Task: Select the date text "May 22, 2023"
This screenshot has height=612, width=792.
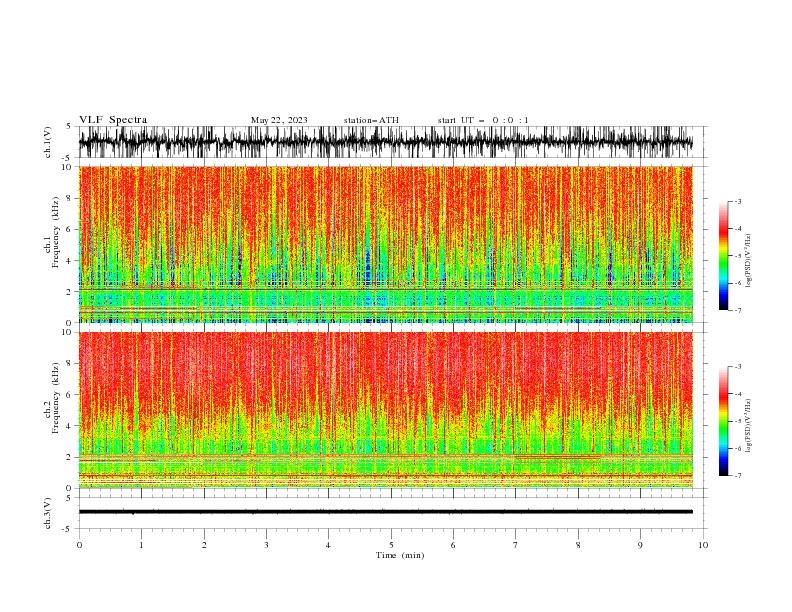Action: click(279, 120)
